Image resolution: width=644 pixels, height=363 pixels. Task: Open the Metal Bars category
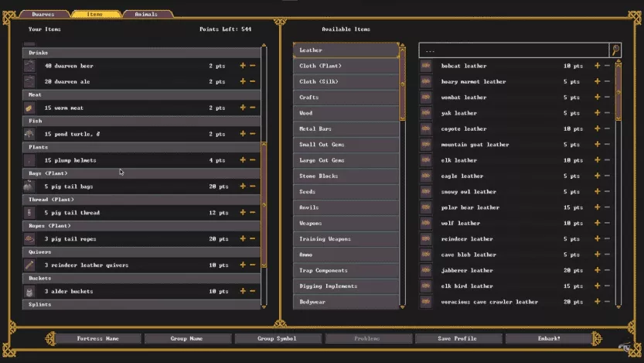346,128
